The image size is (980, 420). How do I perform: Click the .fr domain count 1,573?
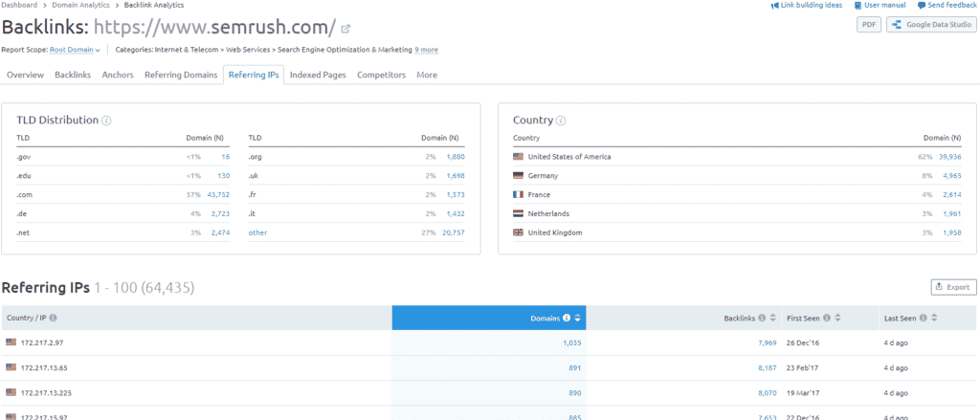click(456, 195)
